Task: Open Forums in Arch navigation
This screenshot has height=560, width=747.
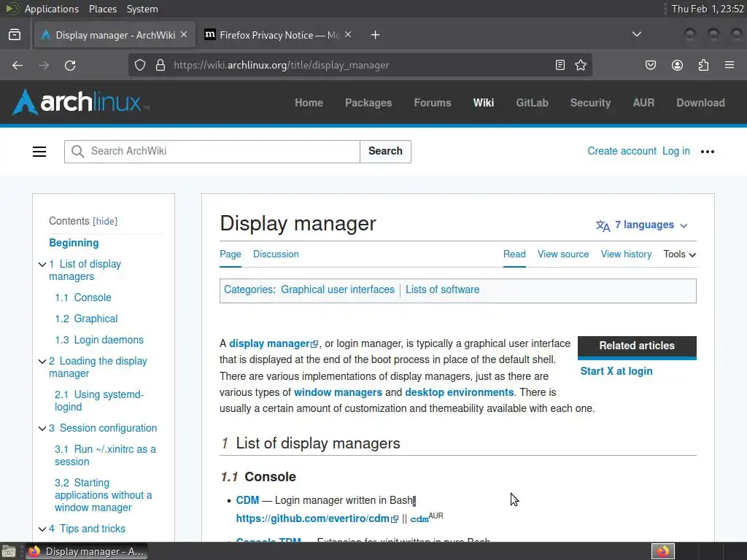Action: 433,103
